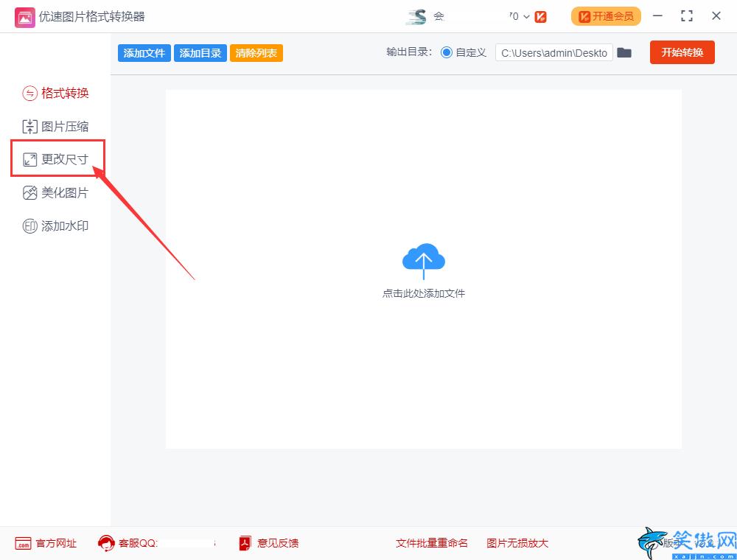Click the 添加文件 add file button
Image resolution: width=737 pixels, height=560 pixels.
coord(144,53)
